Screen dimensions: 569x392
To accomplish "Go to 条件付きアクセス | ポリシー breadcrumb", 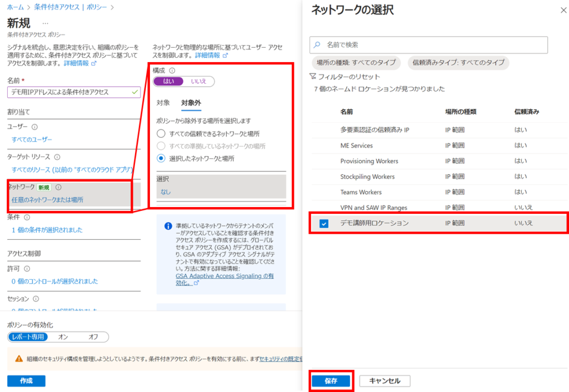I will (71, 7).
